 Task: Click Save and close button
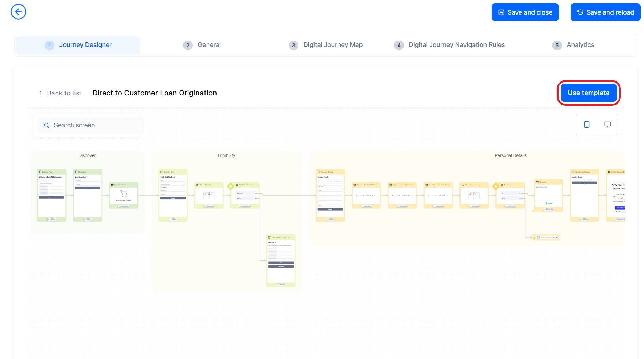click(525, 12)
